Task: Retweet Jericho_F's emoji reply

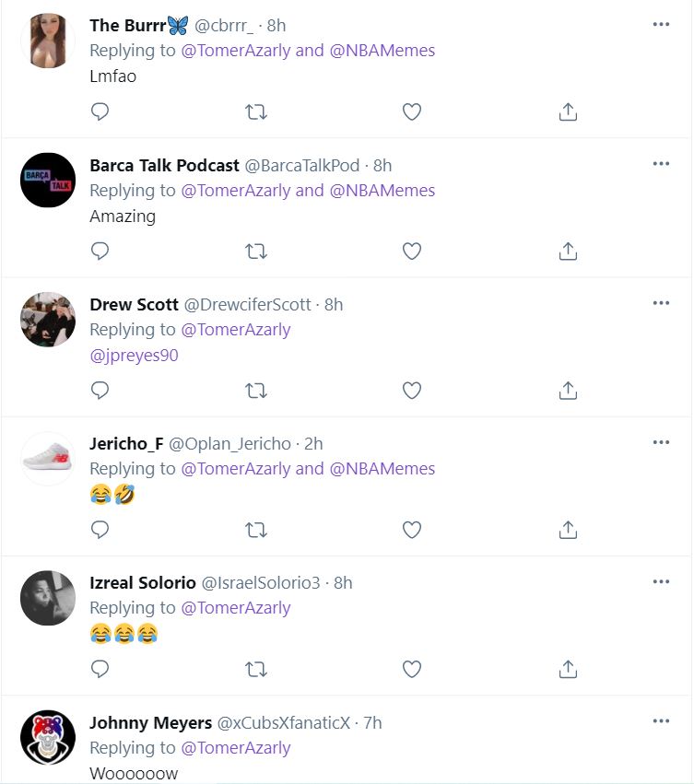Action: coord(256,529)
